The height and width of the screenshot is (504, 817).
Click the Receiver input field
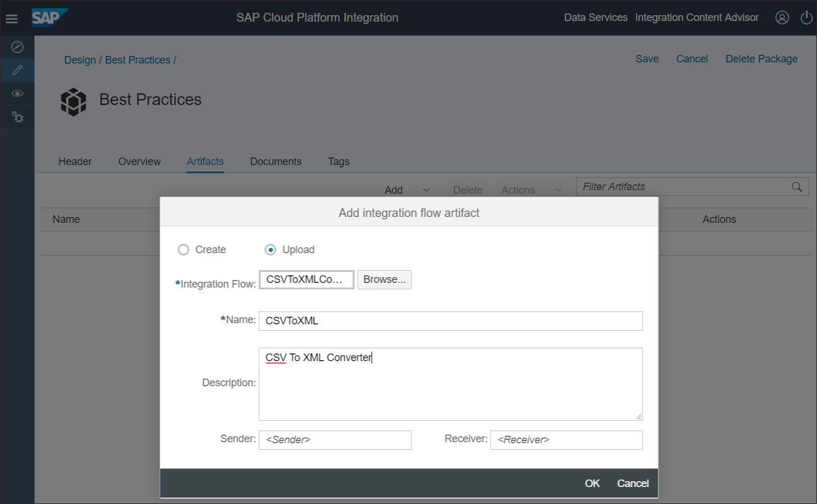[x=567, y=440]
